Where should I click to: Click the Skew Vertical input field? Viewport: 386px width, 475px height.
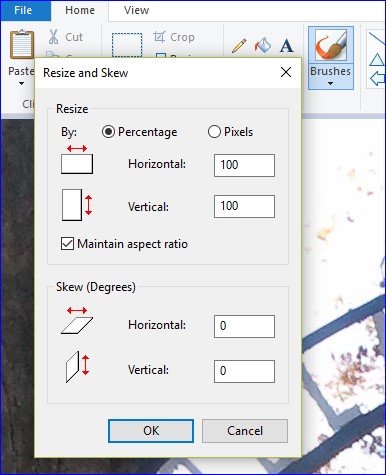coord(244,371)
